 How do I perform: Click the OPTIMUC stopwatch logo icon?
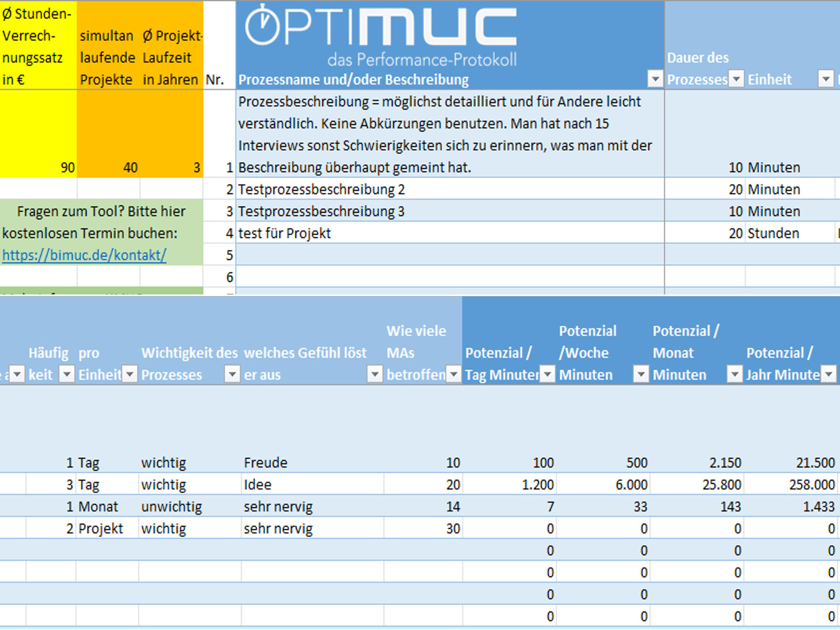tap(262, 24)
